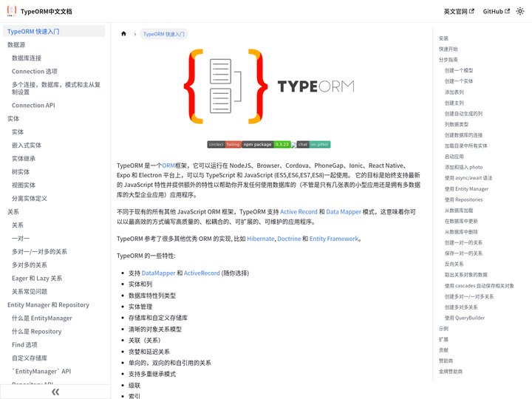532x399 pixels.
Task: Expand the 数据源 sidebar category
Action: click(16, 45)
